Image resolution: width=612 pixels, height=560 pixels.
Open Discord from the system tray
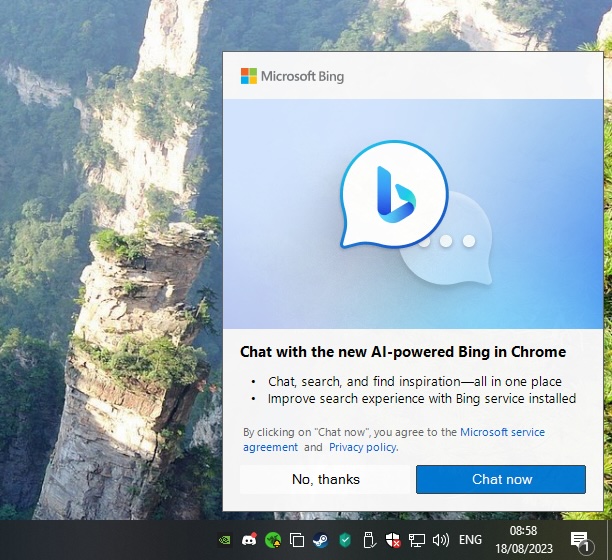[x=249, y=539]
